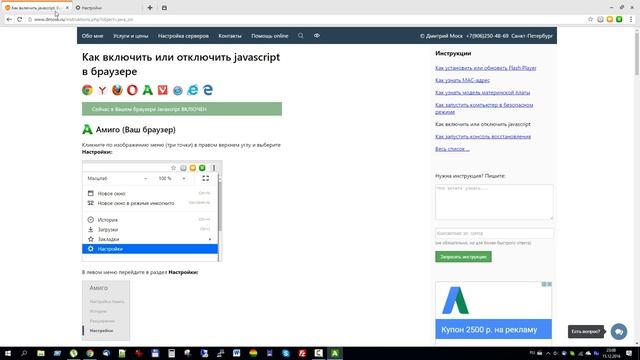Open a new tab with plus button
640x360 pixels.
tap(150, 7)
